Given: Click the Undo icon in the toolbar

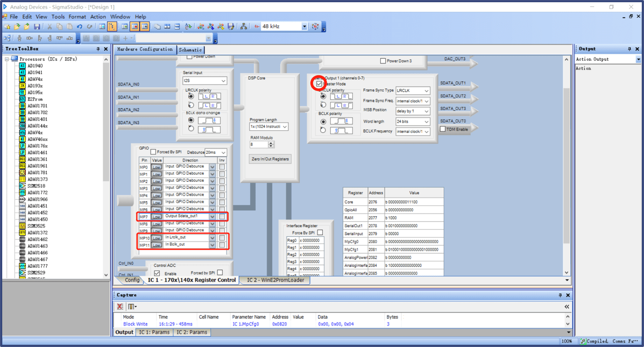Looking at the screenshot, I should [79, 26].
